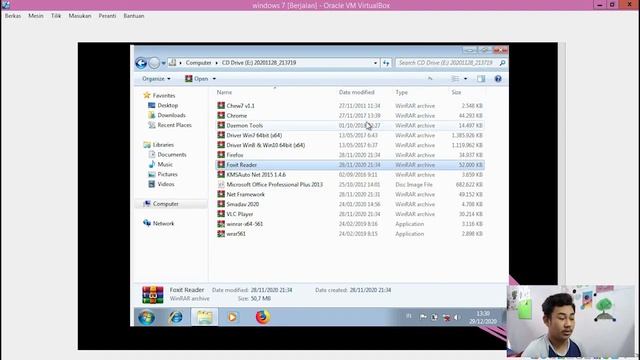The width and height of the screenshot is (640, 360).
Task: Click the Firefox archive icon
Action: tap(221, 155)
